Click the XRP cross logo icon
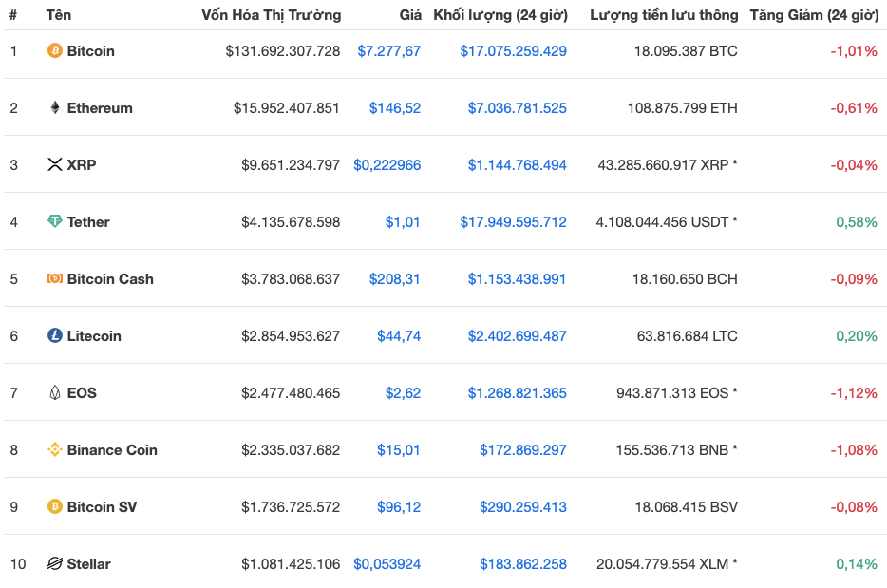Viewport: 887px width, 588px height. [x=55, y=164]
